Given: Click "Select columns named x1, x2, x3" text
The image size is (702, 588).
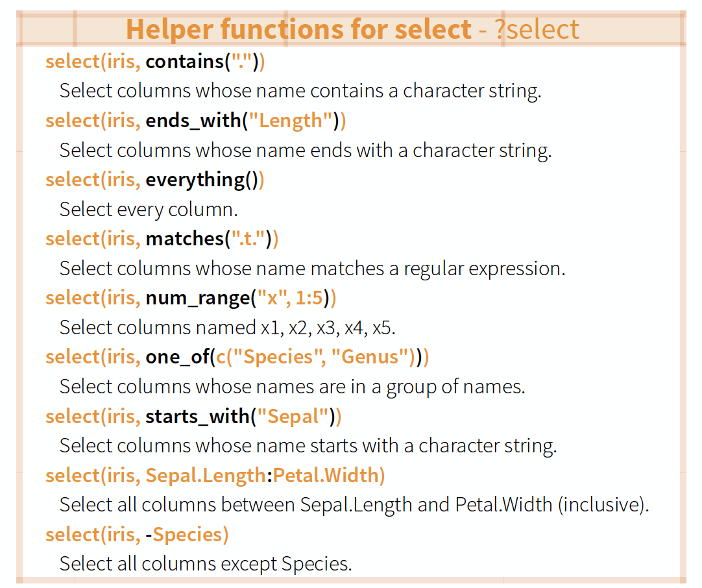Looking at the screenshot, I should point(227,327).
